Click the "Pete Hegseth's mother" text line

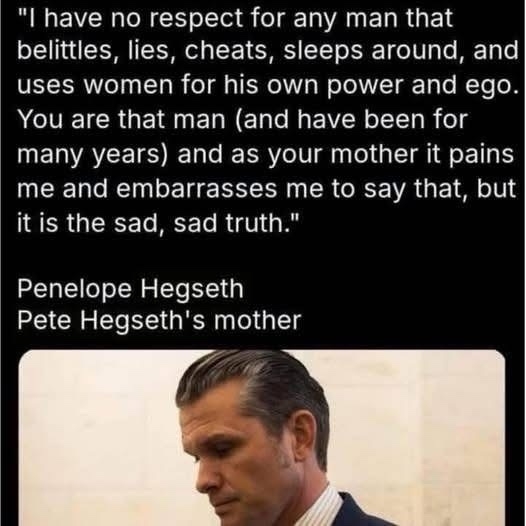(x=159, y=321)
